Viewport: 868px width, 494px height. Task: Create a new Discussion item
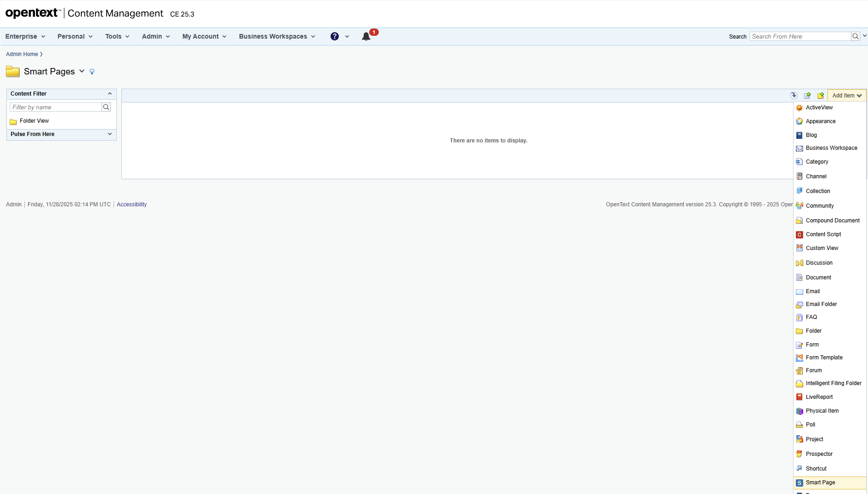click(x=819, y=262)
